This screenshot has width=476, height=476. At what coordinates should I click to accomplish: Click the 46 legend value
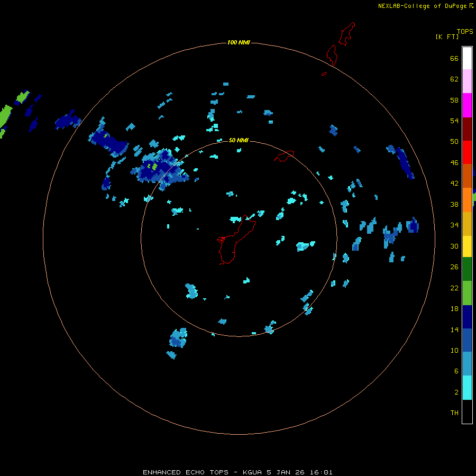coord(454,163)
